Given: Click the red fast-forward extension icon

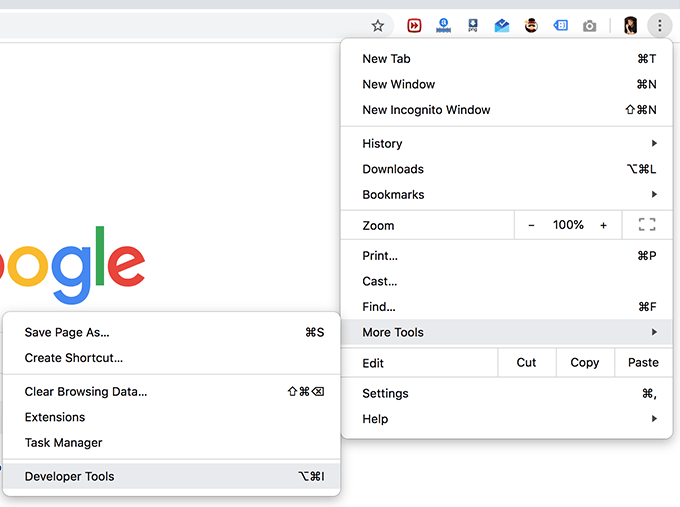Looking at the screenshot, I should 414,26.
